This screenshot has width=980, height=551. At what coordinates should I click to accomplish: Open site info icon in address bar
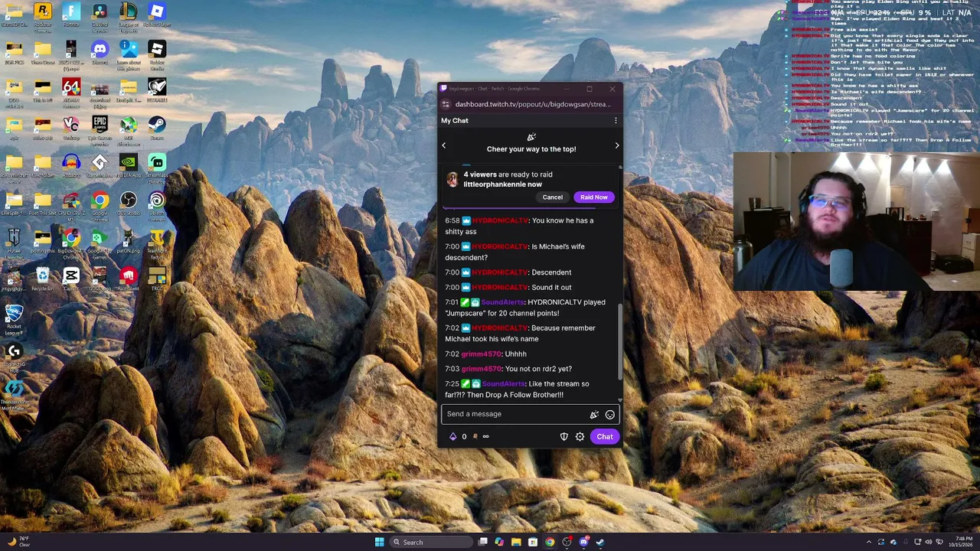click(x=446, y=104)
